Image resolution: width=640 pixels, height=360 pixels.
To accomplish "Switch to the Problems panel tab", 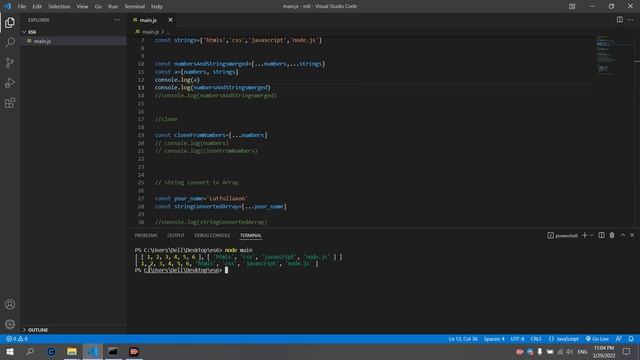I will [x=146, y=236].
